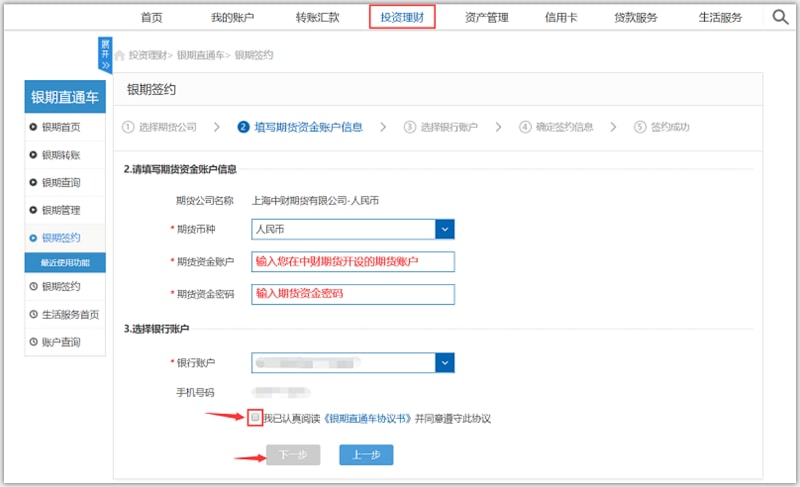This screenshot has height=487, width=800.
Task: Open the 银行账户 bank account dropdown
Action: coord(445,363)
